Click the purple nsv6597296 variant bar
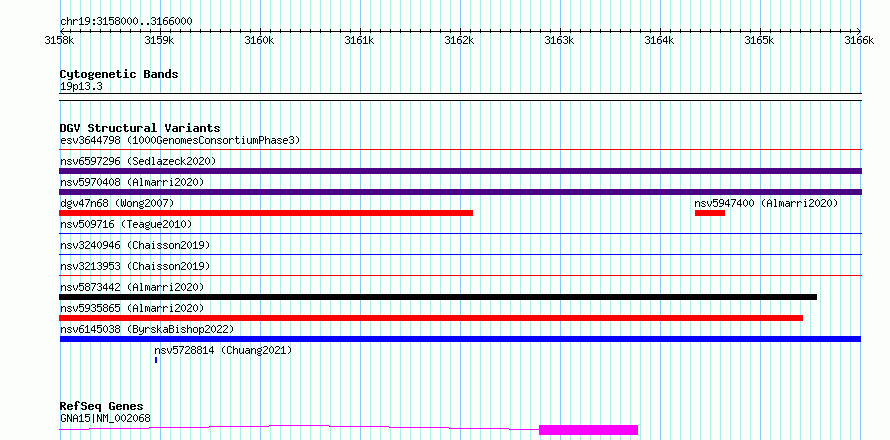Screen dimensions: 890x440 pos(460,171)
